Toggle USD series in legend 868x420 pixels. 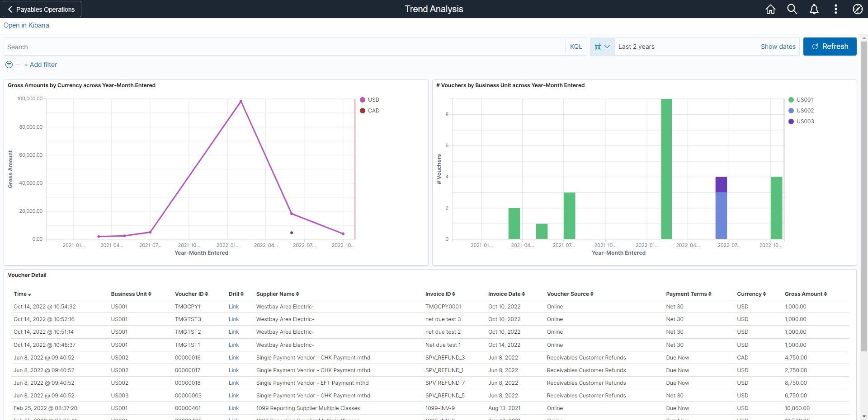373,100
